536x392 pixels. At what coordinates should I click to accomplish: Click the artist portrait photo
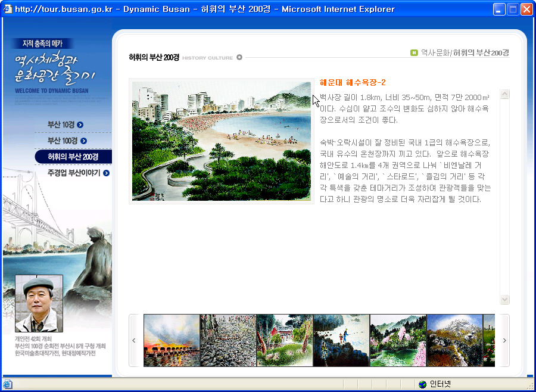tap(39, 303)
